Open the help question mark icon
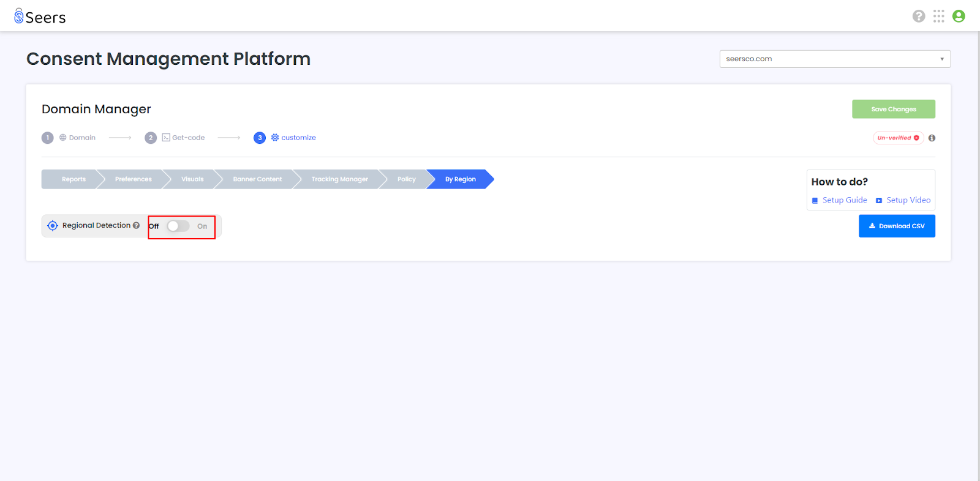This screenshot has width=980, height=481. [x=919, y=17]
